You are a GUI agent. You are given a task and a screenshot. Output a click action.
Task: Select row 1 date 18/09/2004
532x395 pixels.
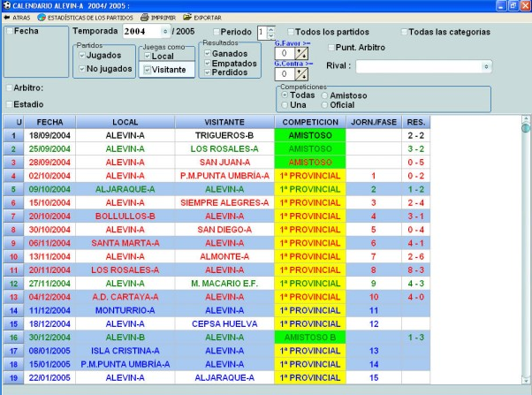coord(49,135)
